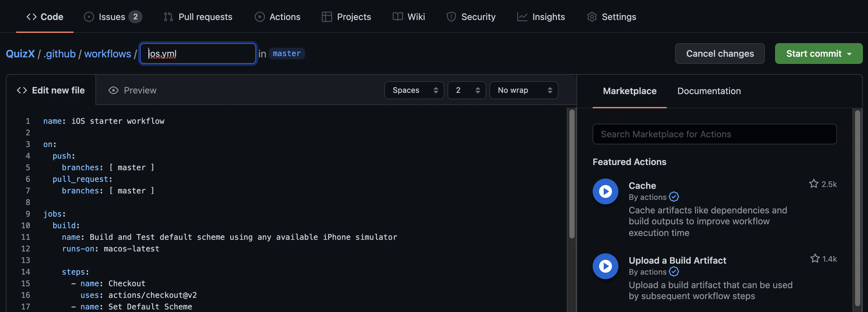Focus the ios.yml filename field

click(198, 54)
